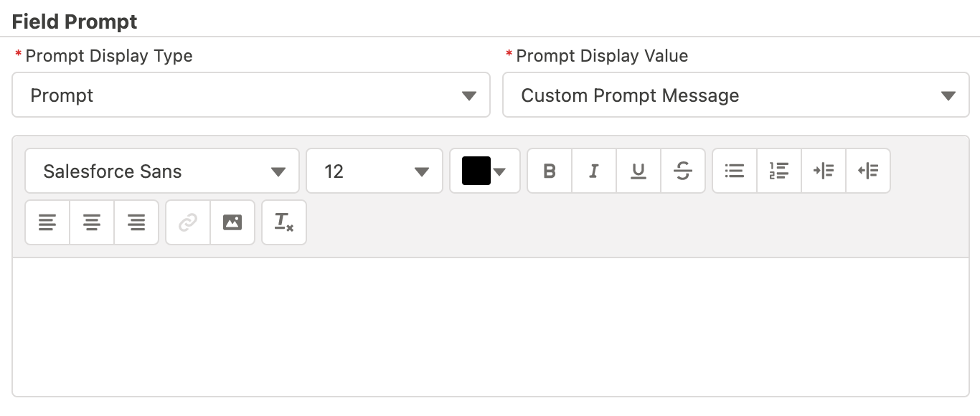980x416 pixels.
Task: Insert an image into editor
Action: click(232, 223)
